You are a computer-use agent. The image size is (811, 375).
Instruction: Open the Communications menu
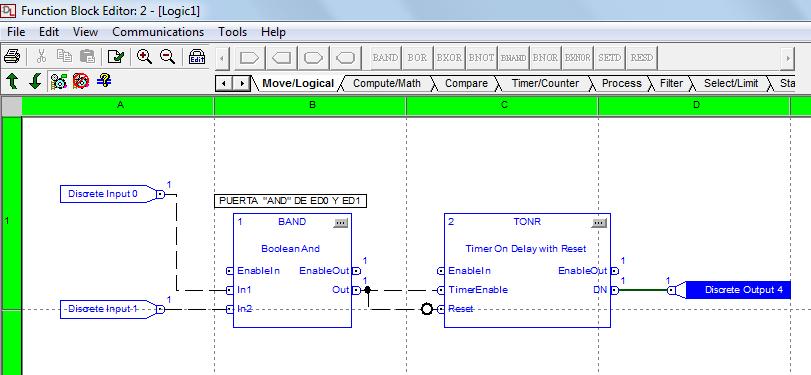[158, 32]
